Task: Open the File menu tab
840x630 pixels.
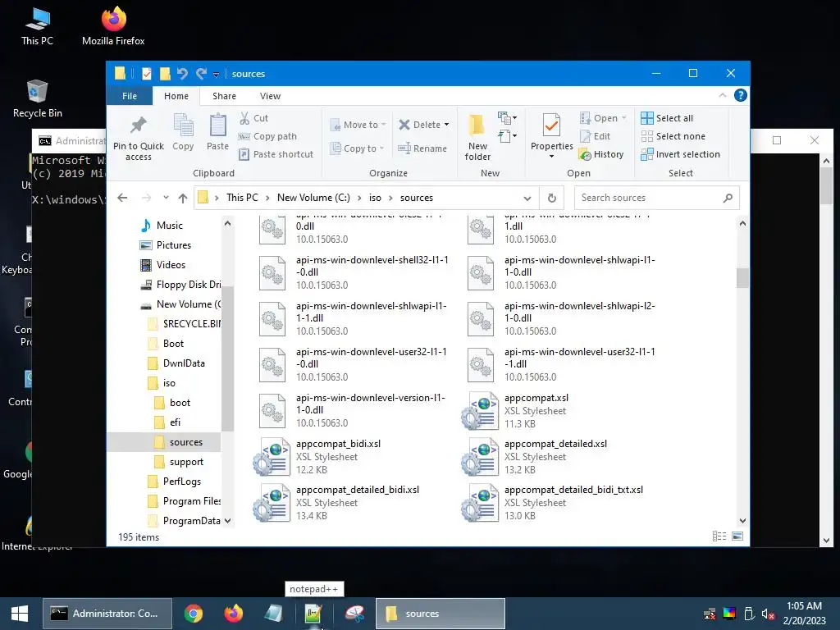Action: [129, 96]
